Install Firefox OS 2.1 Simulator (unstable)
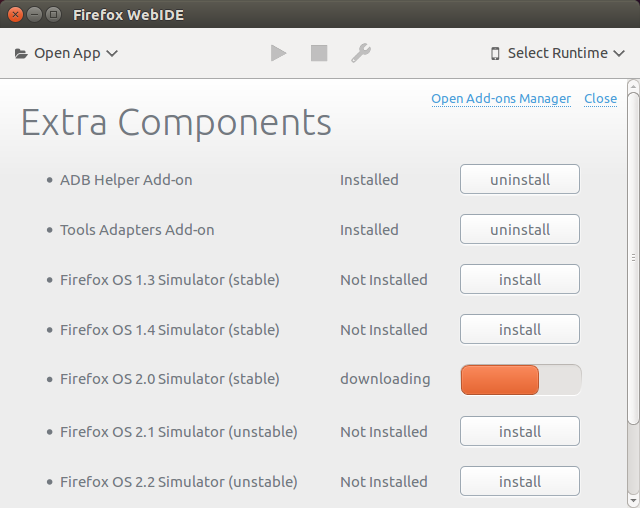 (x=520, y=431)
